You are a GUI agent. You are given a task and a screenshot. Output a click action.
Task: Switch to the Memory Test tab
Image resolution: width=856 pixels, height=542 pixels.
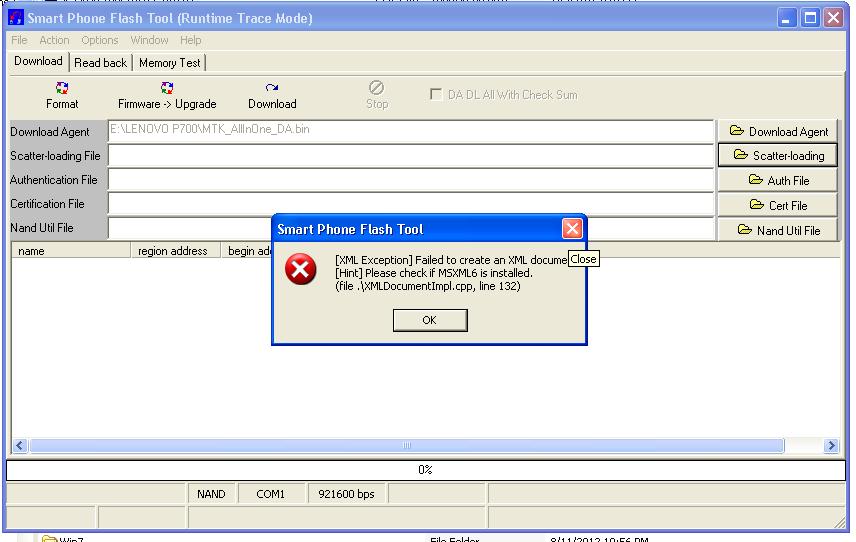tap(169, 63)
